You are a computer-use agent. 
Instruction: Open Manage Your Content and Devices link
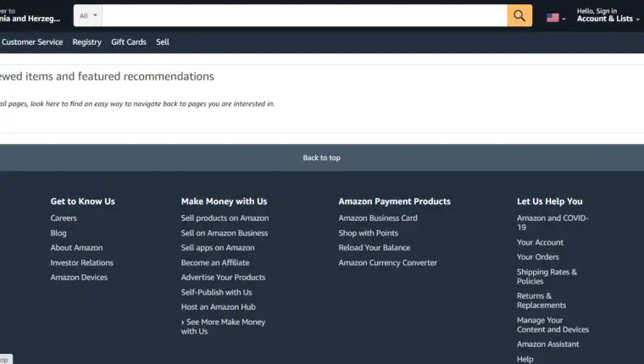(552, 324)
